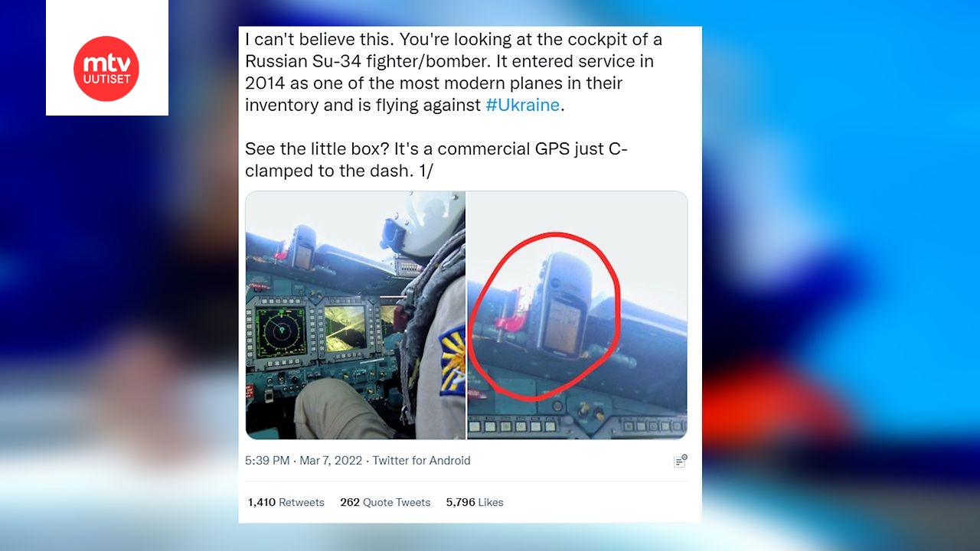Open the #Ukraine hashtag link

tap(523, 105)
